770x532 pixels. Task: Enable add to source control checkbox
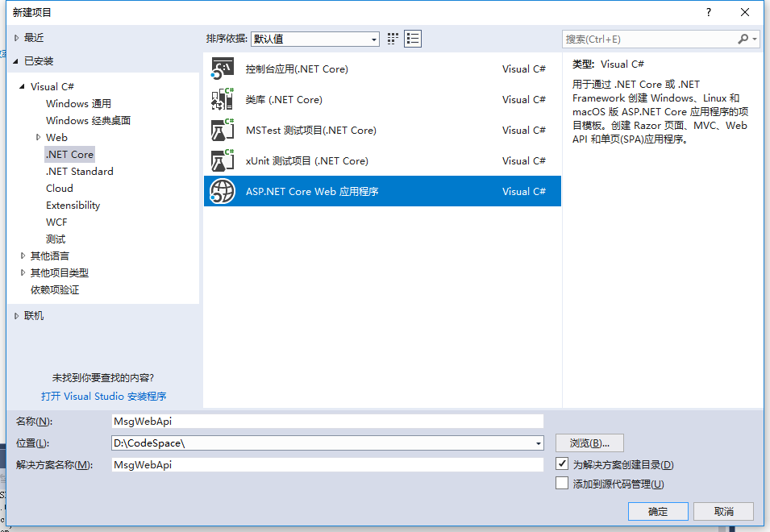click(x=562, y=483)
